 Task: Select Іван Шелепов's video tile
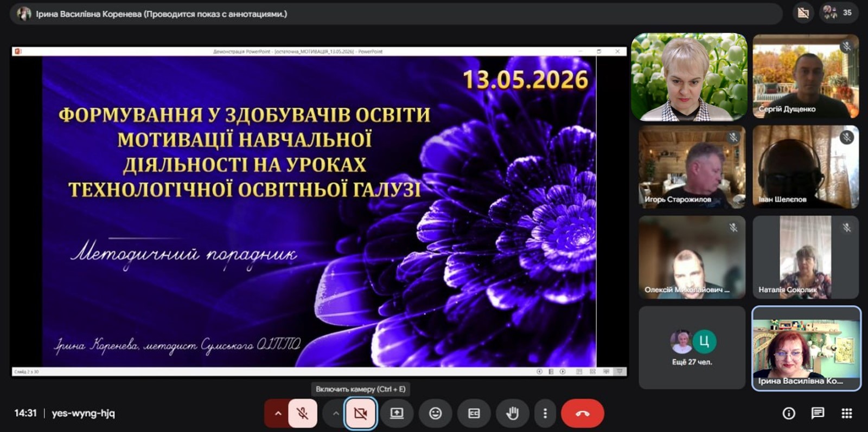pyautogui.click(x=806, y=167)
